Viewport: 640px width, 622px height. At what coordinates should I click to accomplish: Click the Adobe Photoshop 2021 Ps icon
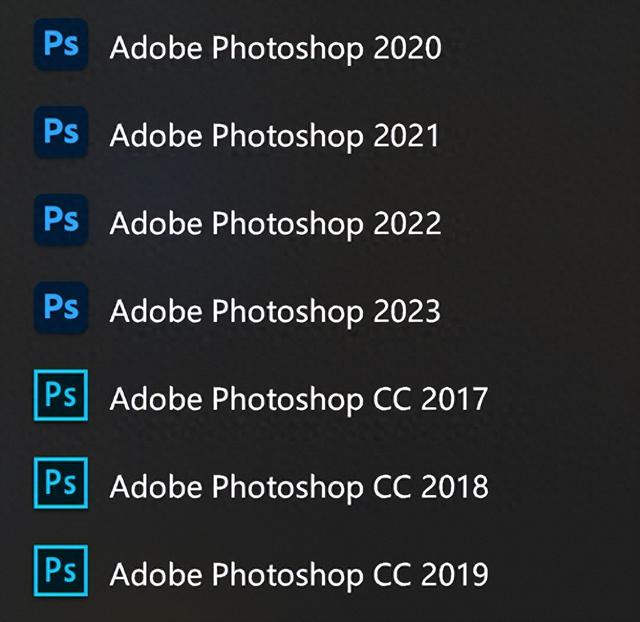[x=61, y=134]
